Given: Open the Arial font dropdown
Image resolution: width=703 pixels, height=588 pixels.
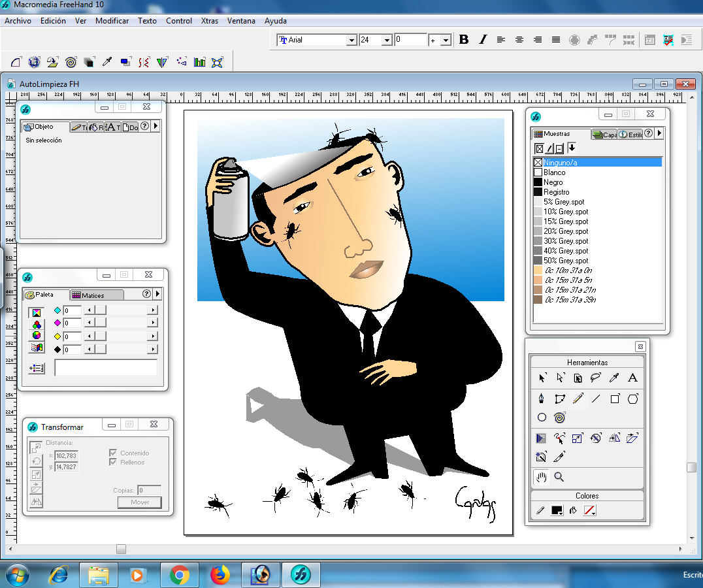Looking at the screenshot, I should pyautogui.click(x=351, y=41).
